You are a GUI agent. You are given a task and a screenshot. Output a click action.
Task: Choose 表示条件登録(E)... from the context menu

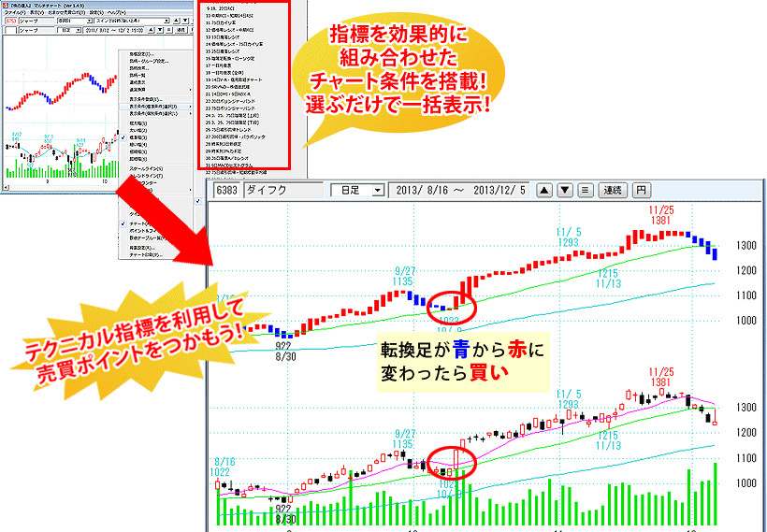[146, 99]
